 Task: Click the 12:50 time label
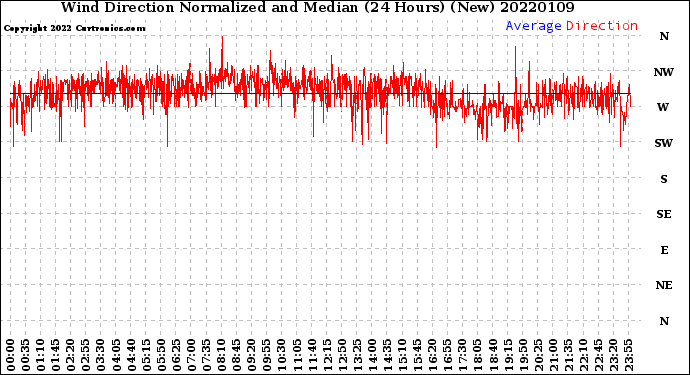point(342,355)
